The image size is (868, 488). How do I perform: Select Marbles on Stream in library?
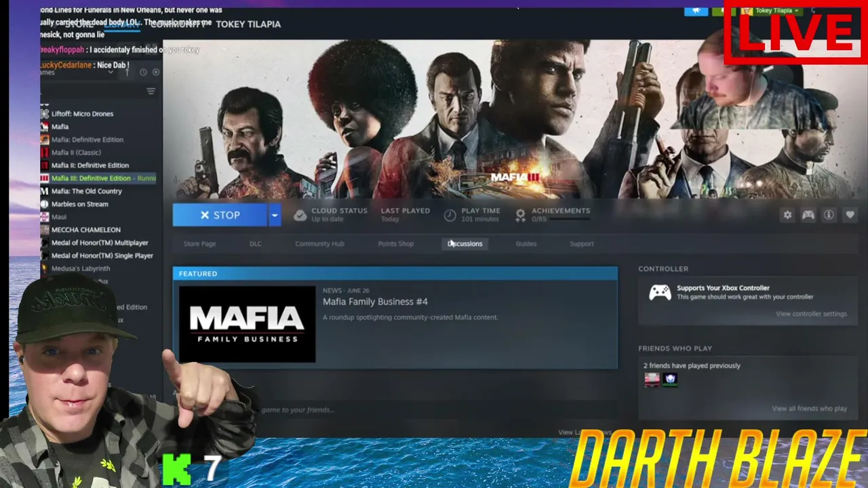coord(80,204)
